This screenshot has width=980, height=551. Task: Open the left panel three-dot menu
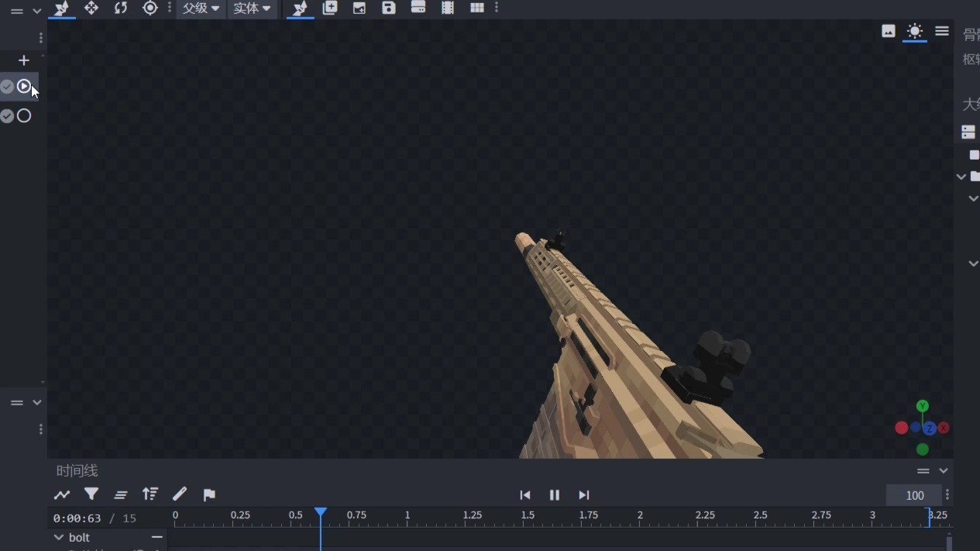pyautogui.click(x=41, y=38)
